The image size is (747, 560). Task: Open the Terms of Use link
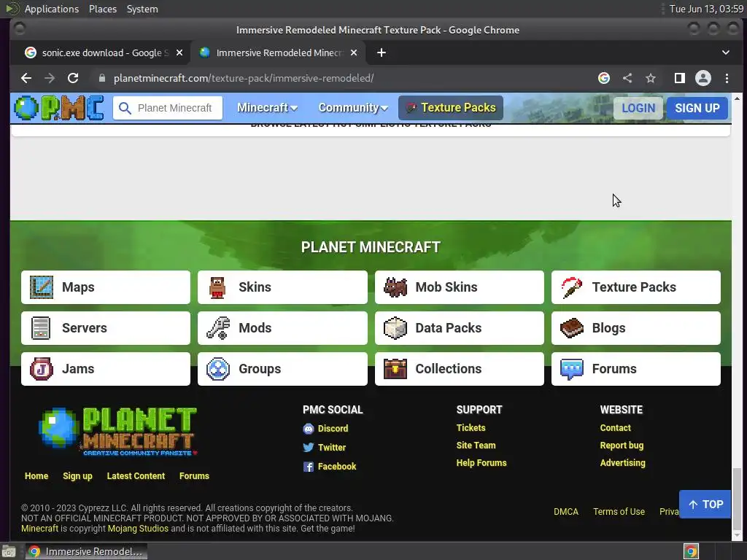pos(619,512)
